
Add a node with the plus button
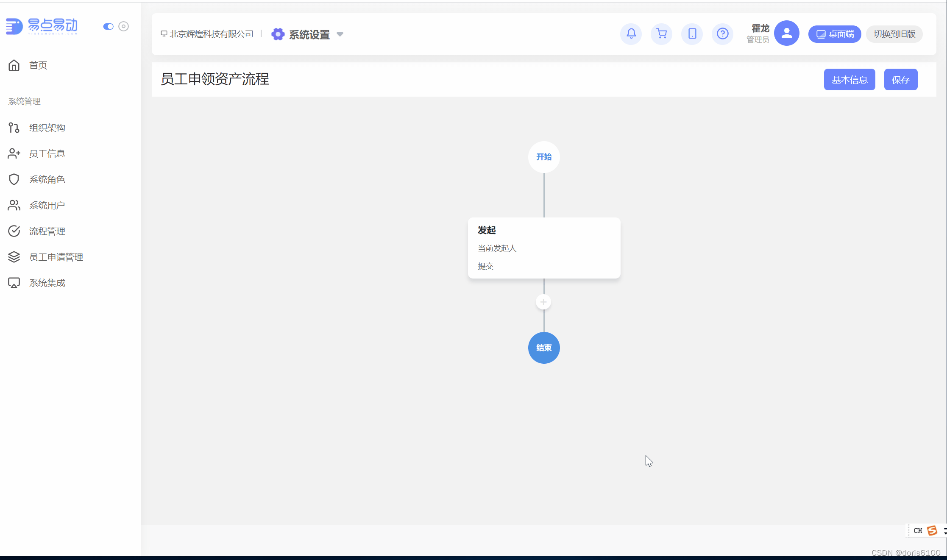click(x=543, y=302)
